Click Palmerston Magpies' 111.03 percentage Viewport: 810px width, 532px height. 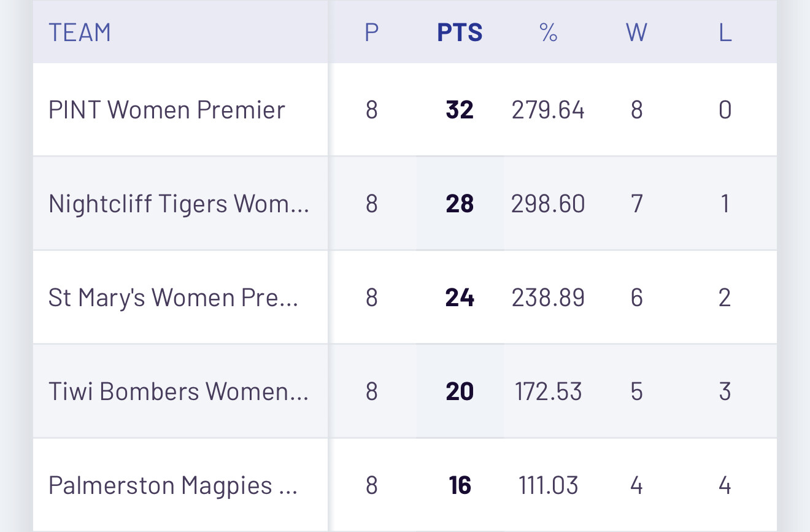click(548, 485)
